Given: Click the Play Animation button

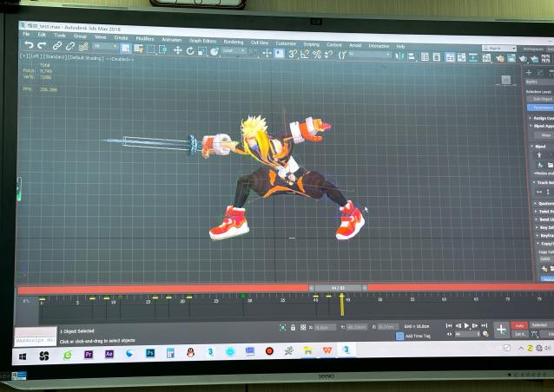Looking at the screenshot, I should click(466, 325).
